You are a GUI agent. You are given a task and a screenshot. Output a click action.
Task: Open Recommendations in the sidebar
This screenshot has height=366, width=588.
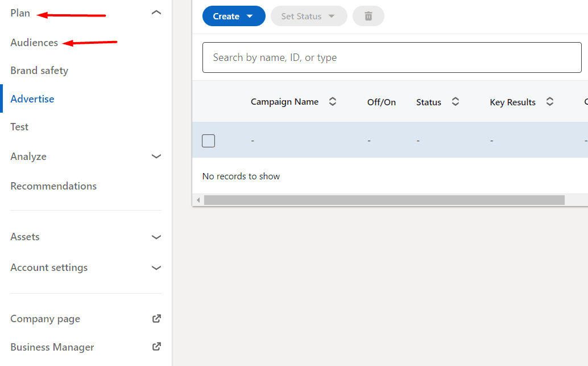[53, 186]
